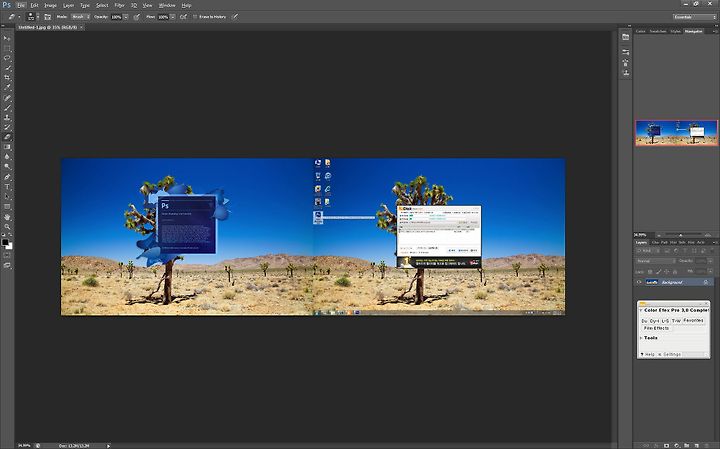This screenshot has height=449, width=720.
Task: Enable the Erase to History checkbox
Action: pyautogui.click(x=195, y=17)
